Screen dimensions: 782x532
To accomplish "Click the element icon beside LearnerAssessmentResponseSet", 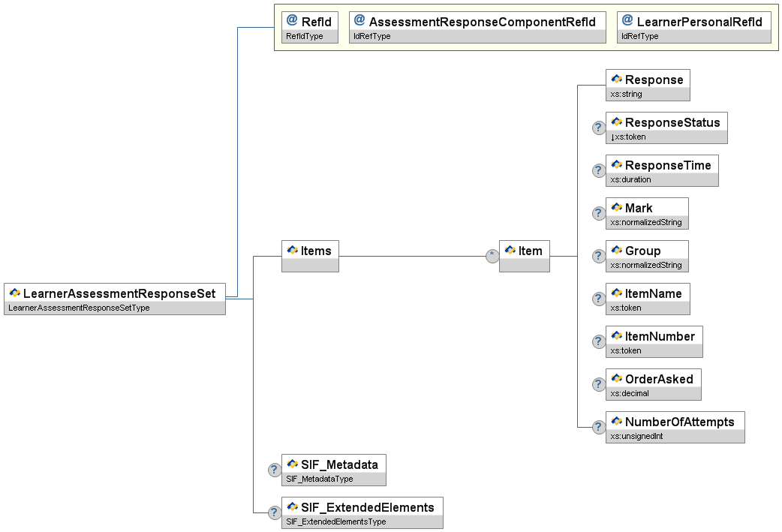I will tap(15, 293).
